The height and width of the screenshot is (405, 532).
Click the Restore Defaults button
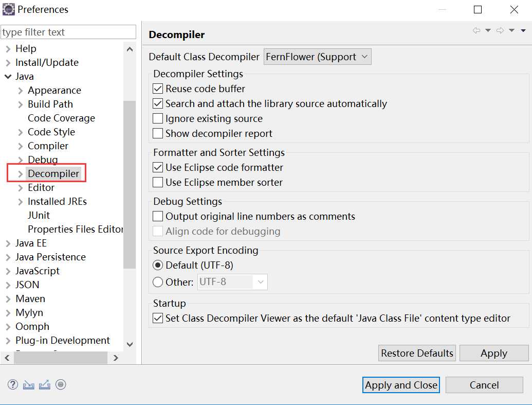point(417,353)
